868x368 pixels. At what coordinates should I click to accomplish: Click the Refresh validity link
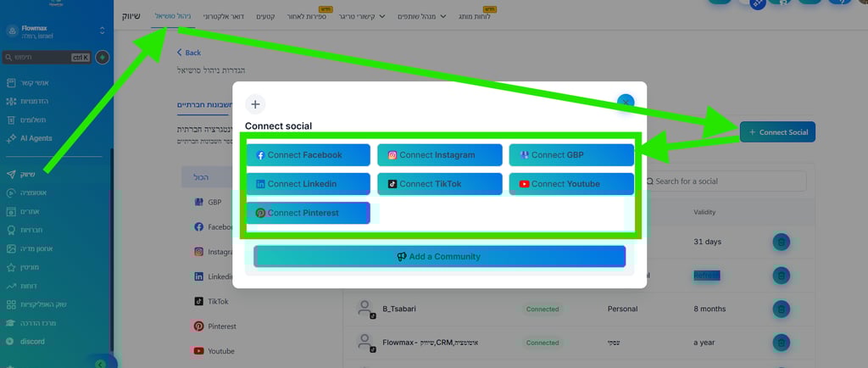tap(707, 276)
